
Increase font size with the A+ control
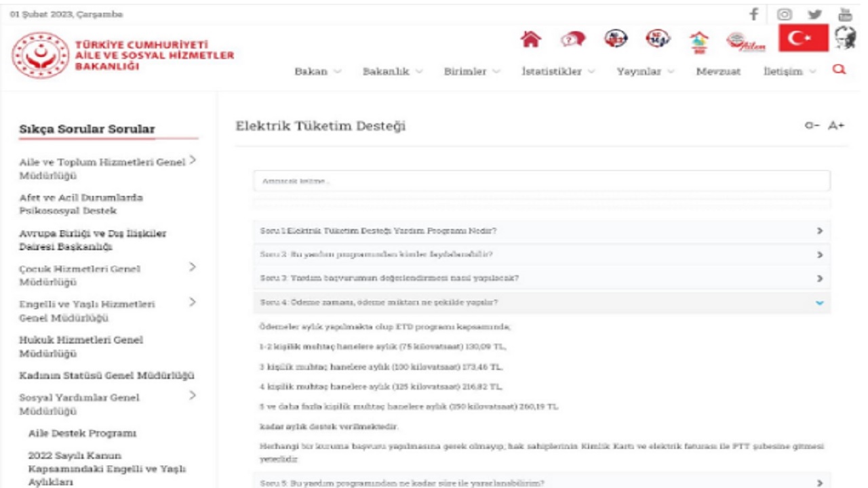click(837, 126)
